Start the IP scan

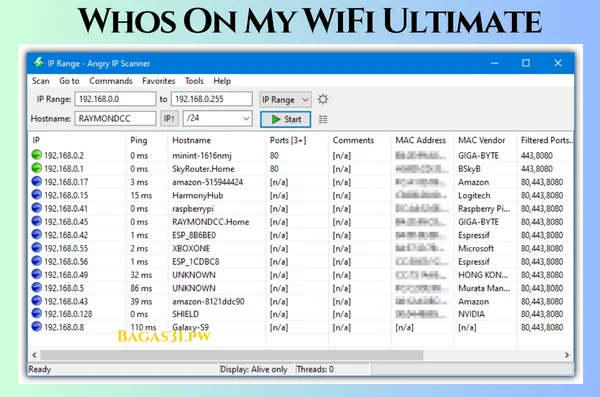285,119
